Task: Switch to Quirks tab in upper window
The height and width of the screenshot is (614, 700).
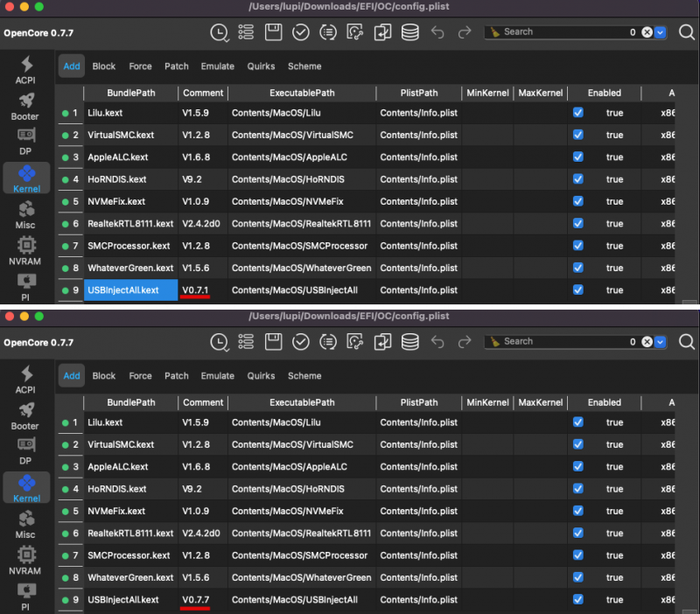Action: [261, 66]
